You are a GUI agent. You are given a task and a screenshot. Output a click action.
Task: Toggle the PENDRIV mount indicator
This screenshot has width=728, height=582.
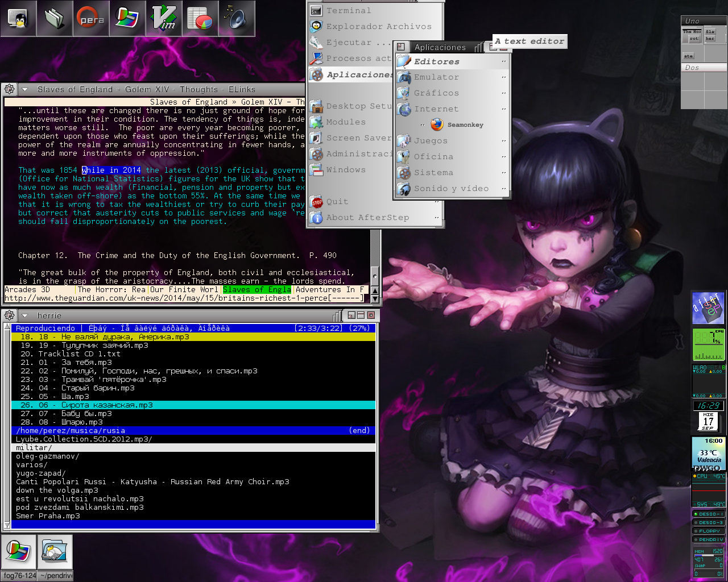[709, 539]
